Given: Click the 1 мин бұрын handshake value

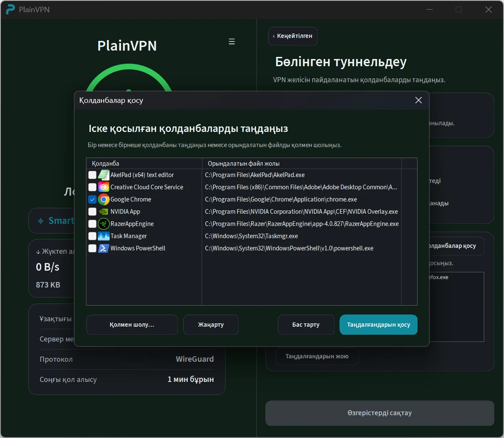Looking at the screenshot, I should (191, 379).
